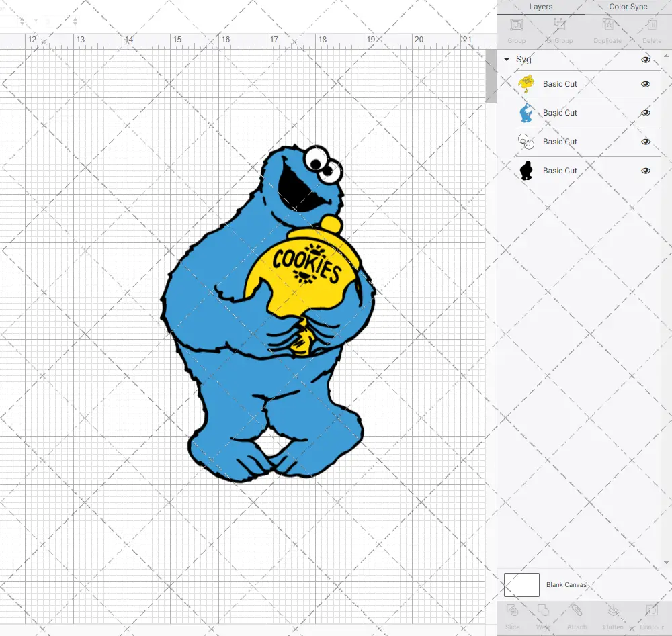This screenshot has height=636, width=672.
Task: Click the Y position stepper arrows
Action: tap(75, 21)
